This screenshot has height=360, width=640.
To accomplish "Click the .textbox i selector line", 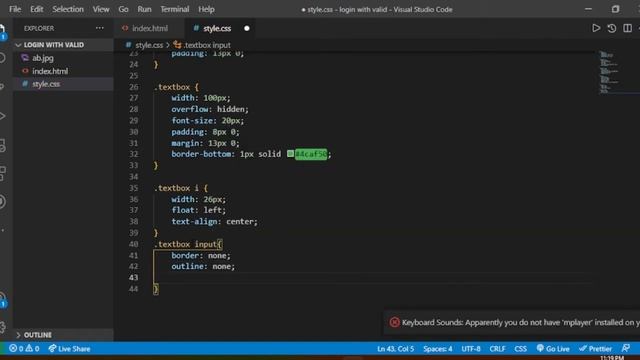I will 181,188.
